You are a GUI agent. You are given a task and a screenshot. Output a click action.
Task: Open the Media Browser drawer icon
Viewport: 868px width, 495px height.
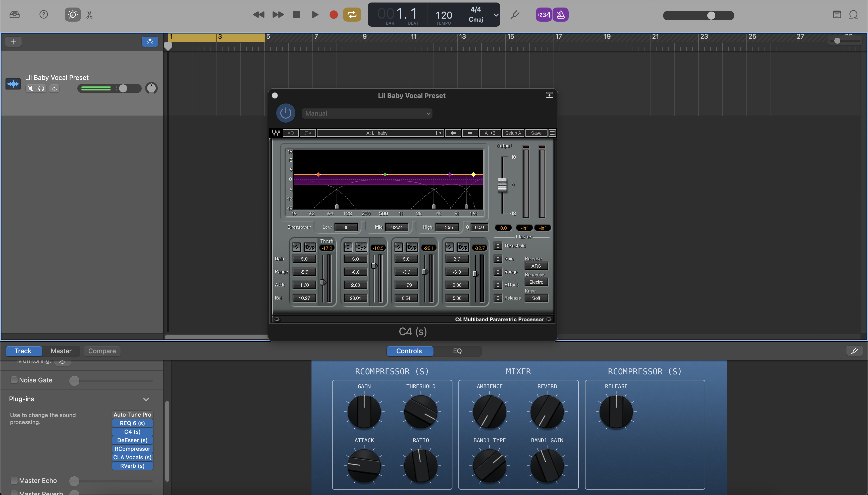(x=15, y=15)
